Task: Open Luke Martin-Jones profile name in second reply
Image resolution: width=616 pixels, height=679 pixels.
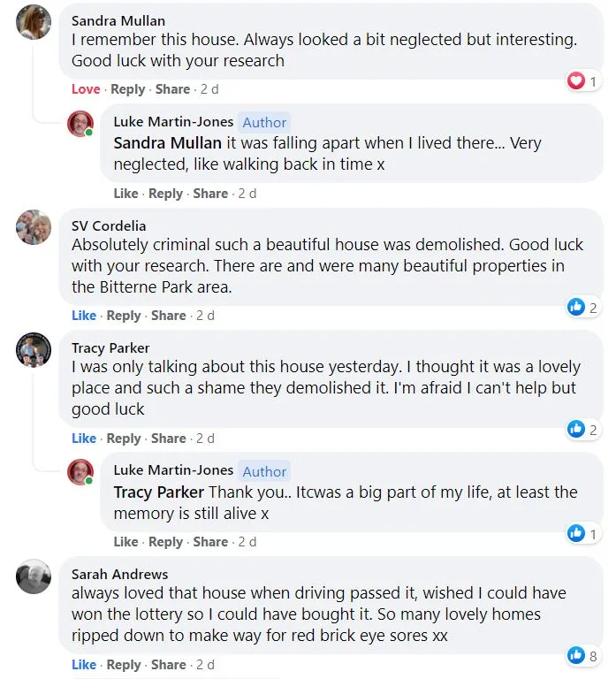Action: (x=173, y=470)
